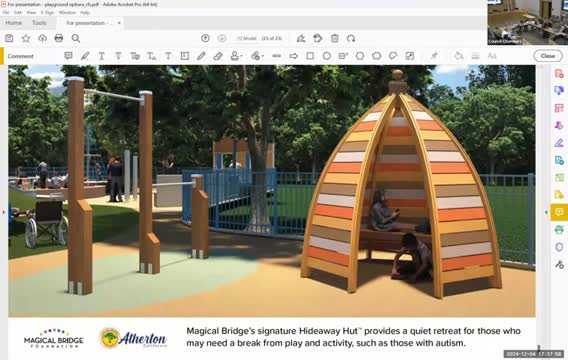Screen dimensions: 568x360
Task: Open the line thickness option
Action: pos(475,56)
